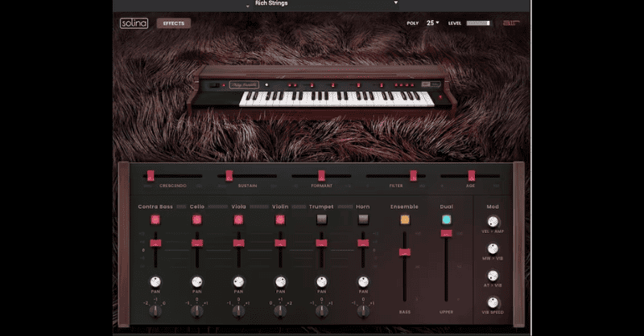Click the Trumpet volume fader
644x336 pixels.
click(321, 244)
